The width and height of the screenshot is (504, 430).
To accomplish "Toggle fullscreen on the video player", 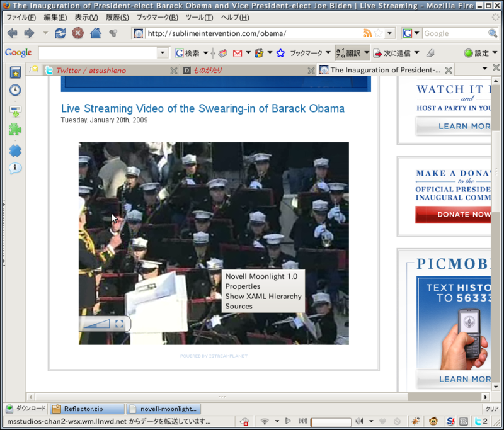I will [x=119, y=324].
